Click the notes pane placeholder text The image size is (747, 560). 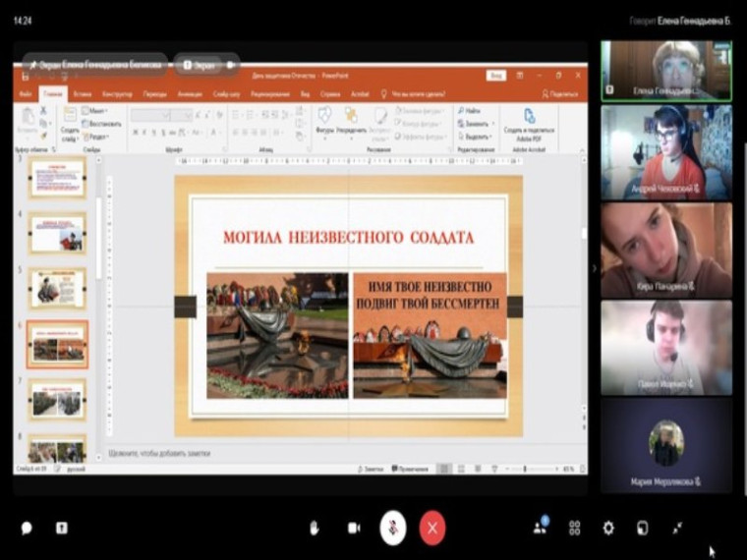click(159, 453)
